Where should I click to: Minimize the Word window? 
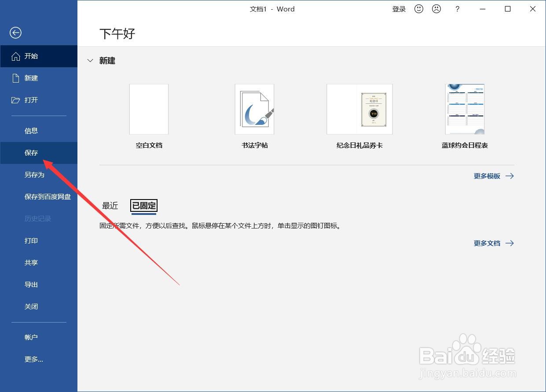click(x=483, y=9)
